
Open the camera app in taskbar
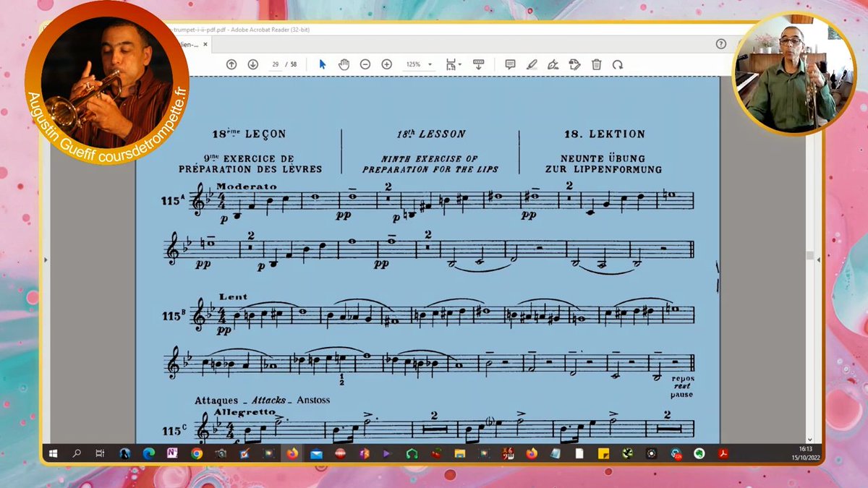click(221, 454)
